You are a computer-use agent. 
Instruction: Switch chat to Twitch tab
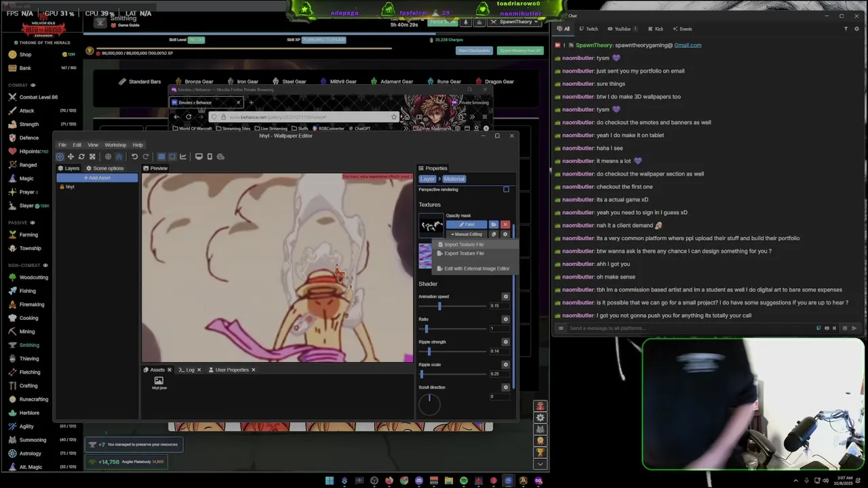pos(589,29)
